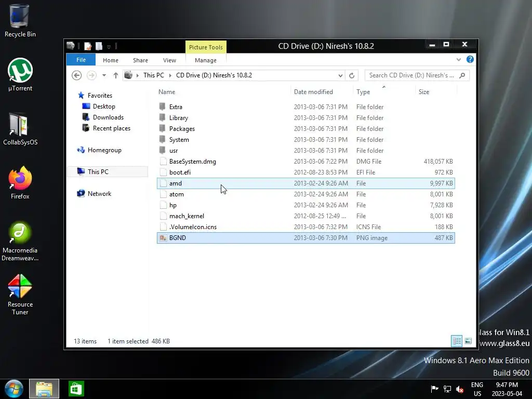Open the Home ribbon tab
The width and height of the screenshot is (532, 399).
click(111, 60)
